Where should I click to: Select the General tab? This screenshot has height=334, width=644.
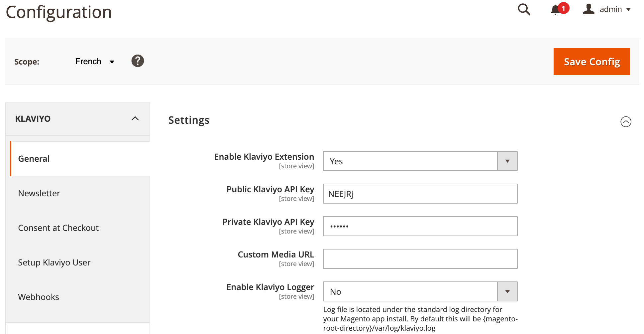point(34,159)
